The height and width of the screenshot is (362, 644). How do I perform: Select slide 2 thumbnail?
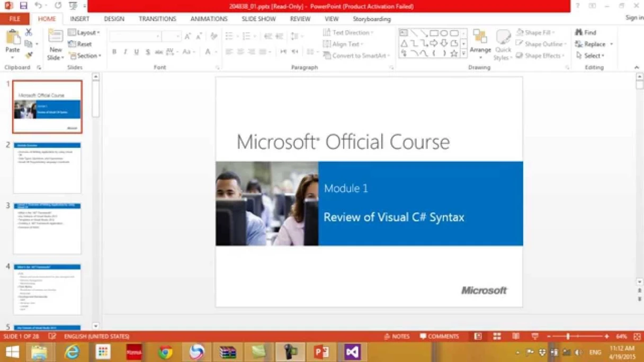pyautogui.click(x=47, y=168)
